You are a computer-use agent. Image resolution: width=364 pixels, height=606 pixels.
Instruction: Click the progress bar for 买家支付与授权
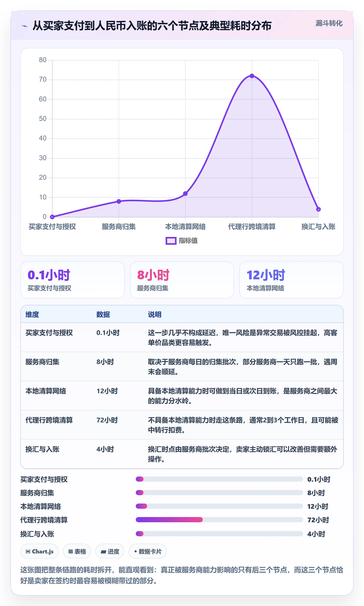point(219,479)
